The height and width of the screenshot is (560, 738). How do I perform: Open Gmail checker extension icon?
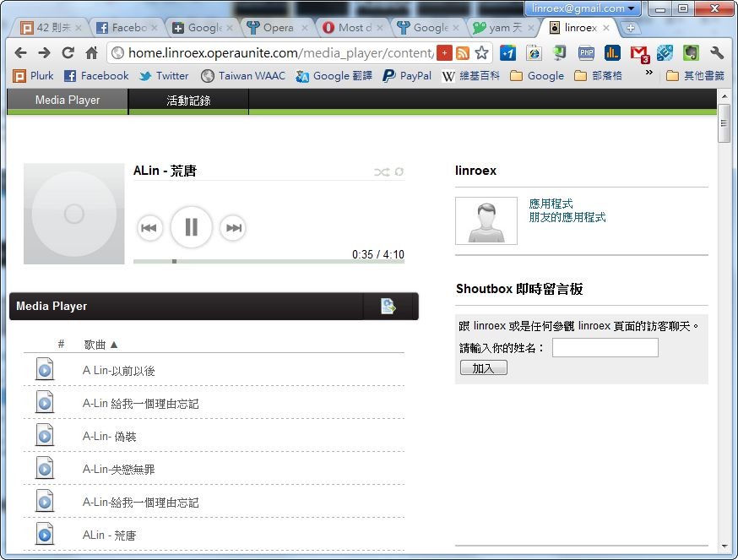pos(640,54)
